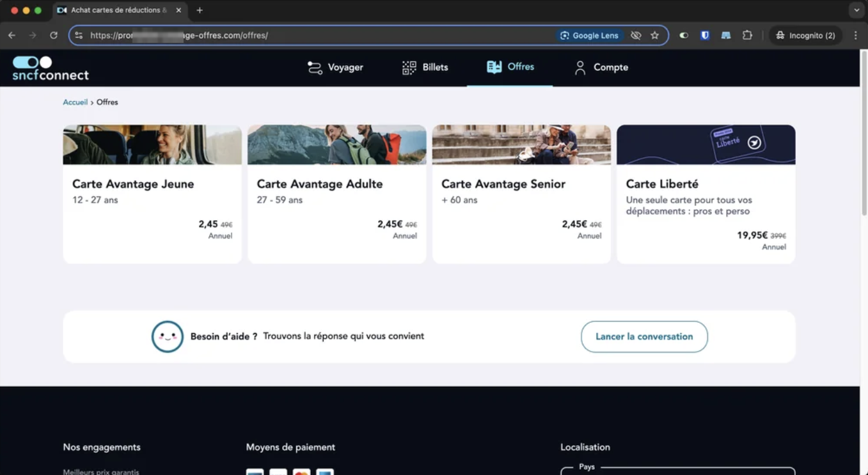Click the '+ 60 ans' age text
This screenshot has width=868, height=475.
click(459, 200)
